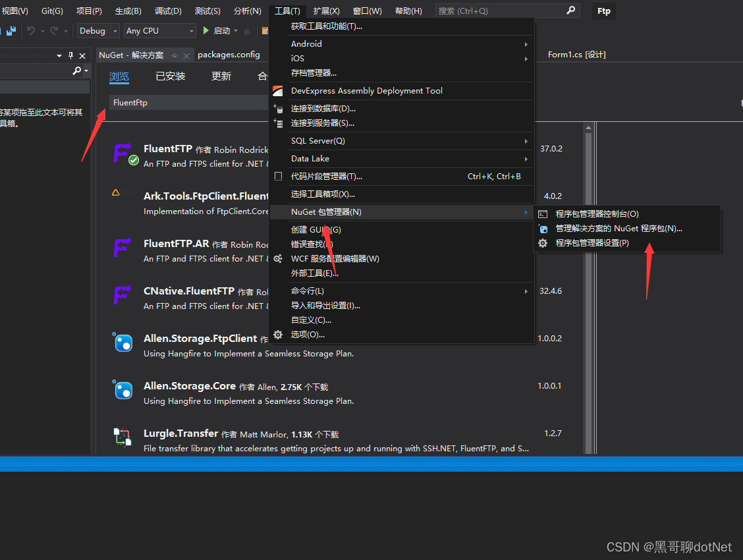
Task: Click the WCF service configuration editor icon
Action: pos(278,259)
